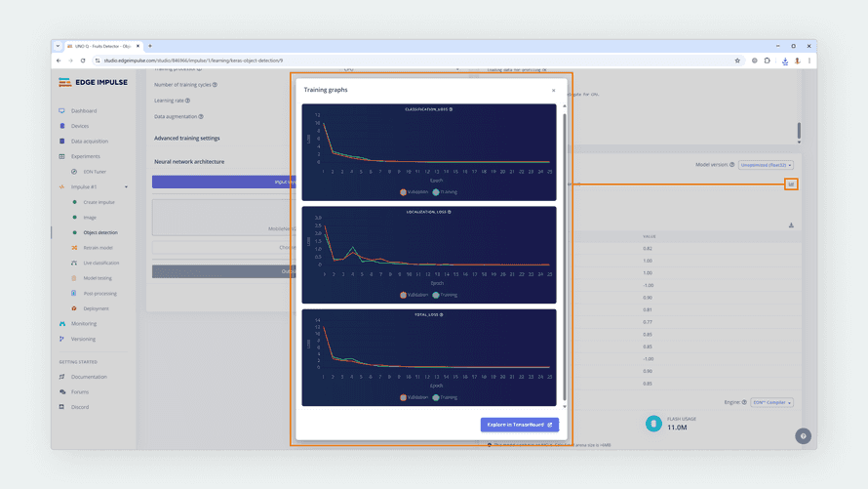868x489 pixels.
Task: Toggle Training legend in Localization loss chart
Action: click(x=445, y=295)
